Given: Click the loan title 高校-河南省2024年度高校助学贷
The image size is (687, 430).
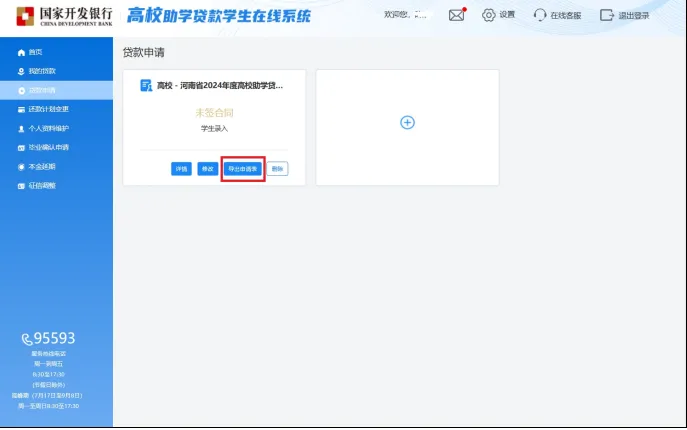Looking at the screenshot, I should click(220, 86).
